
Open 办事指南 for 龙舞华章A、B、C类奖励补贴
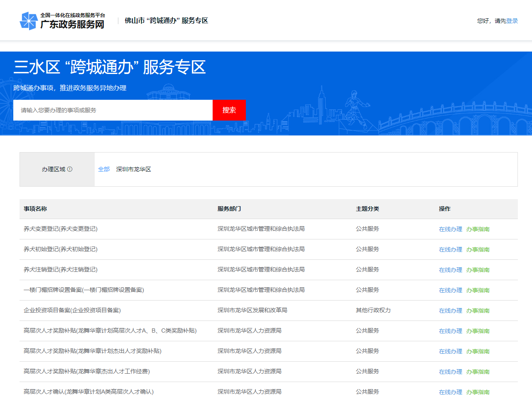478,331
